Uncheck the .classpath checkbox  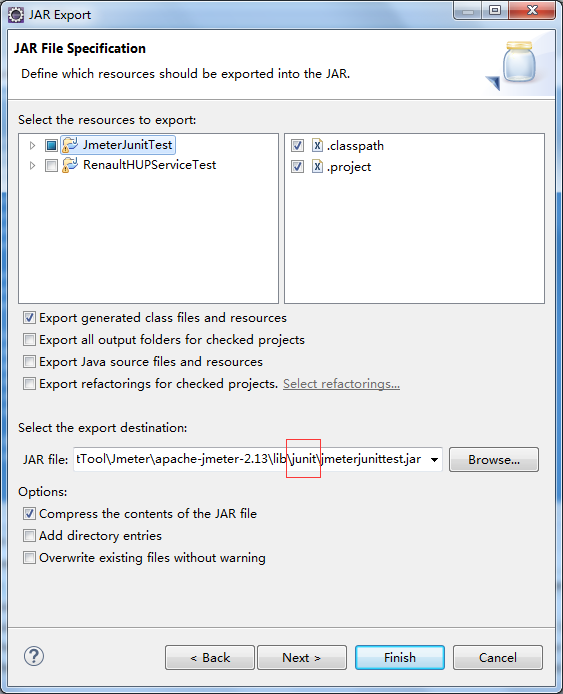pos(297,145)
